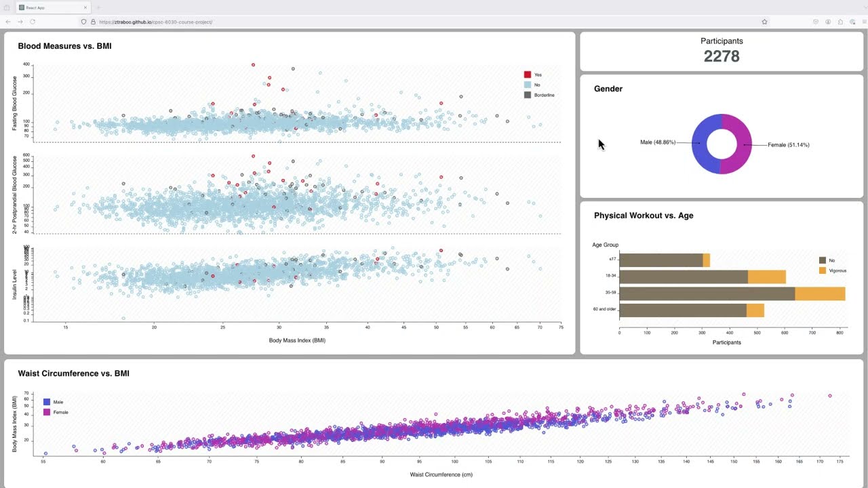Select the React App browser tab
Viewport: 868px width, 488px height.
click(54, 7)
